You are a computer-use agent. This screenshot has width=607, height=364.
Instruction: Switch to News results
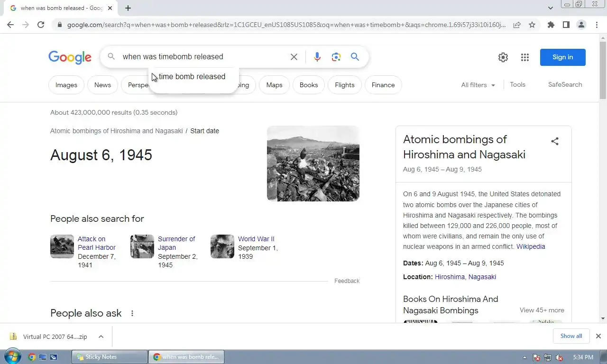(x=102, y=85)
